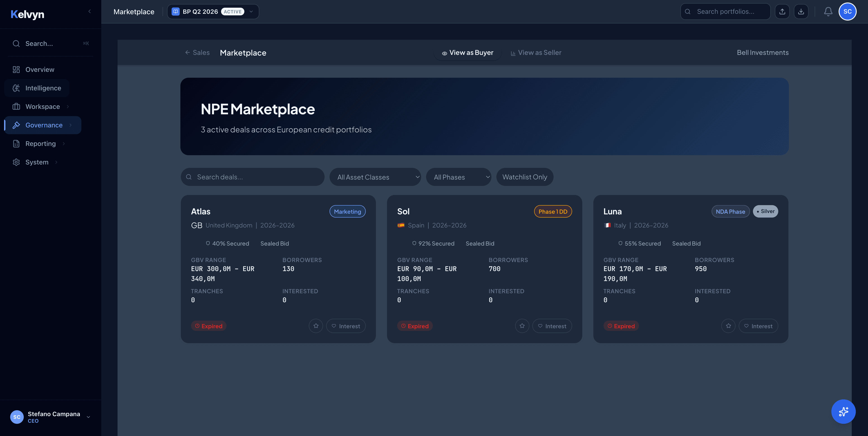The height and width of the screenshot is (436, 868).
Task: Open the Stefano Campana user menu chevron
Action: coord(88,417)
